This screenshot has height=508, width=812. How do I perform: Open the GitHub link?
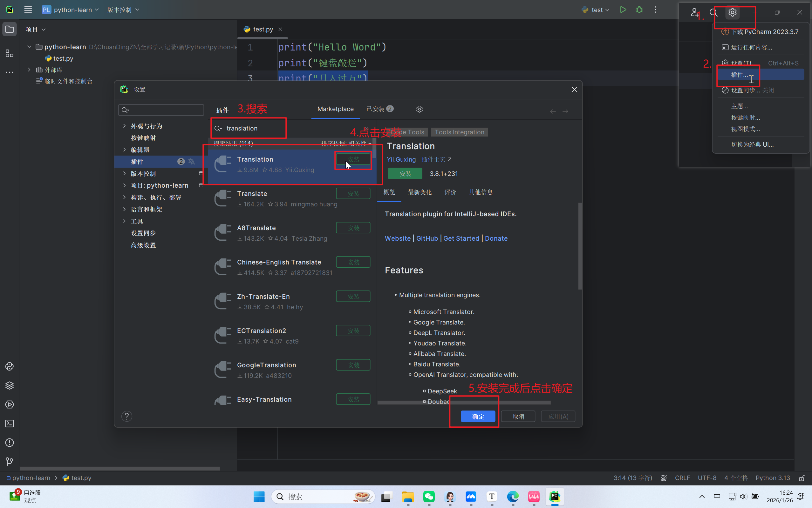(x=427, y=238)
